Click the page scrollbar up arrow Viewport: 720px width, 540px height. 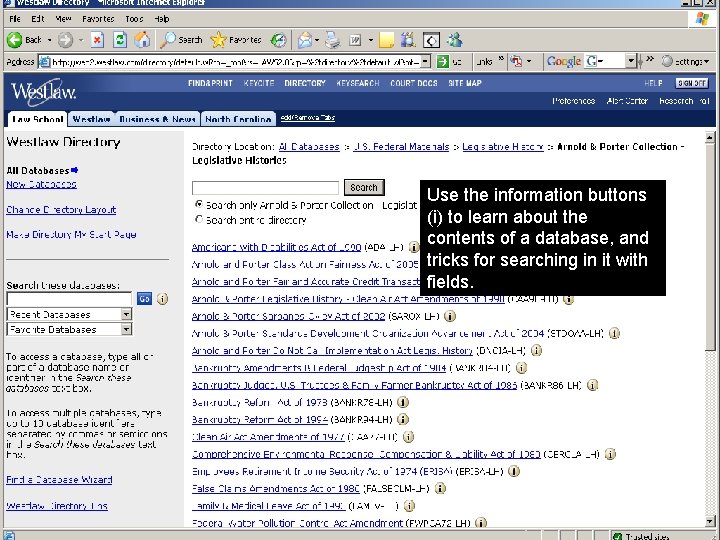point(709,137)
